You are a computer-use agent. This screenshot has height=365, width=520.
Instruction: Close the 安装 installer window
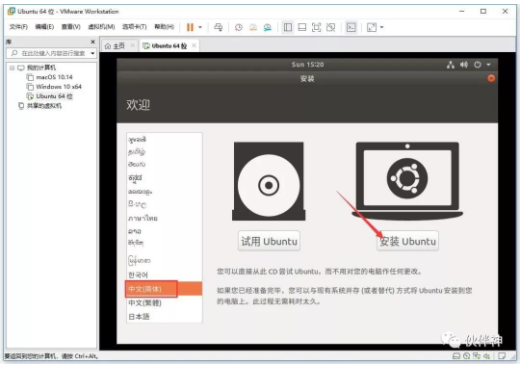[491, 78]
